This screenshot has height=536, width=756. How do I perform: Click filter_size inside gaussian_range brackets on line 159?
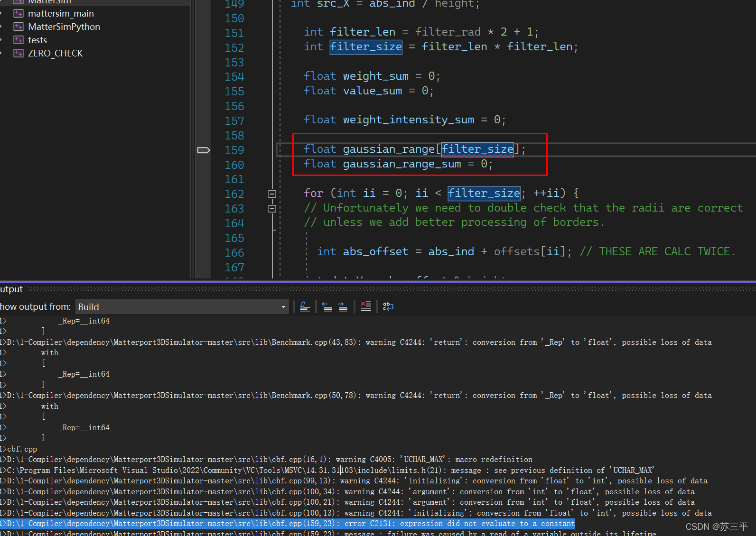477,149
